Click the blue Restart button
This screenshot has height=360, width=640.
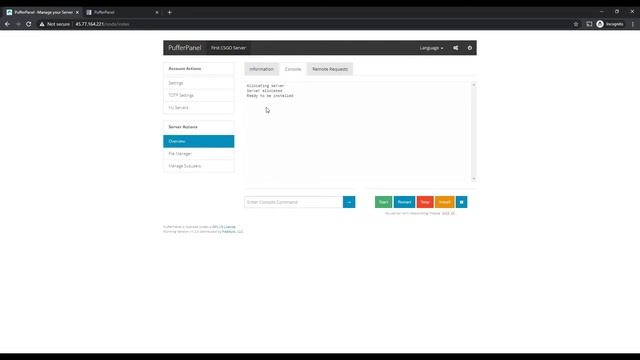point(404,202)
